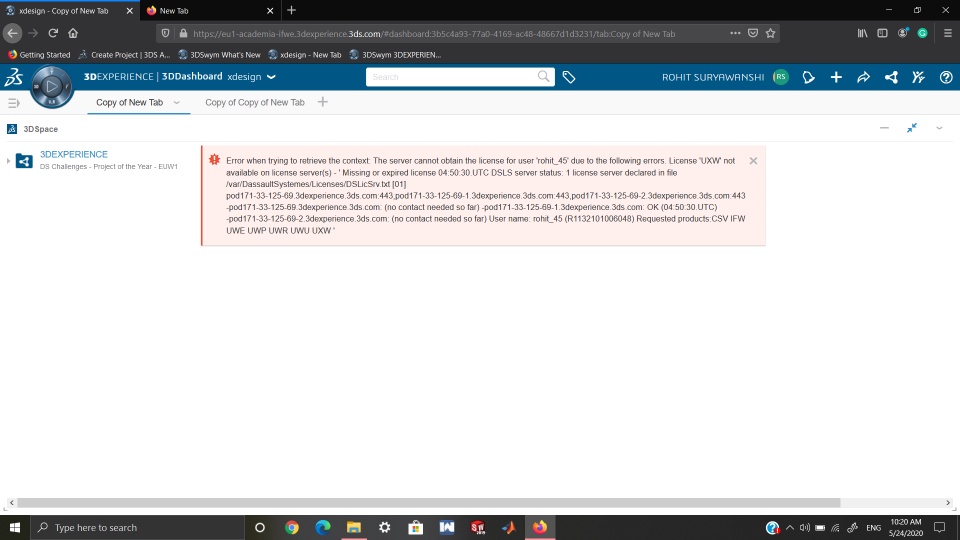Viewport: 960px width, 540px height.
Task: Open xdesign - New Tab bookmark
Action: click(305, 54)
